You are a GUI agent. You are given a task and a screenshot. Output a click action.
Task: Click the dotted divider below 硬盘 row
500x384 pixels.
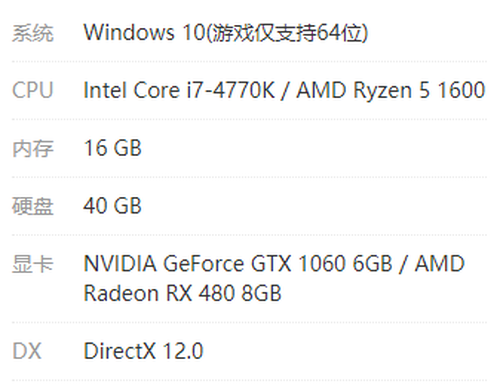249,235
